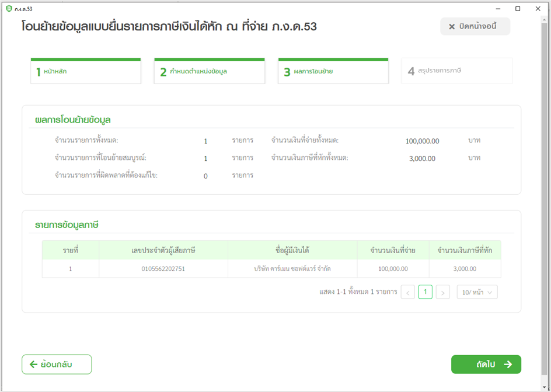Viewport: 551px width, 392px height.
Task: Click the row for บริษัท คาร์เมน ซอฟต์แวร์ จำกัด
Action: click(x=292, y=268)
